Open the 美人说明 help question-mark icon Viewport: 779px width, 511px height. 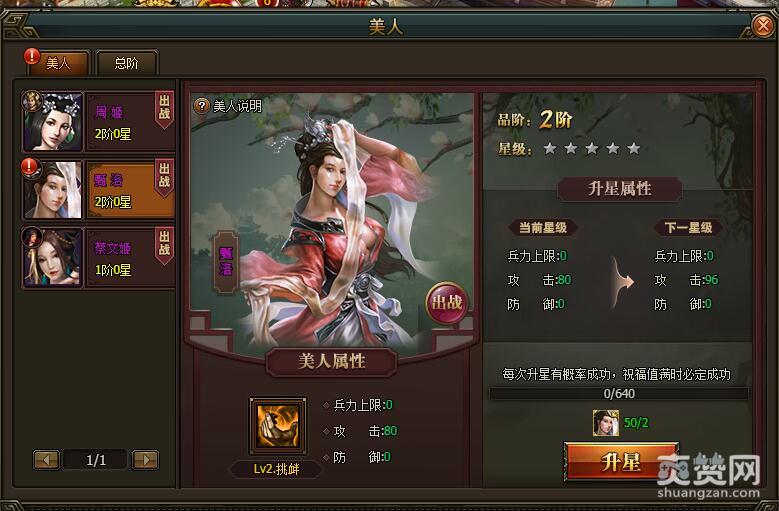pyautogui.click(x=201, y=106)
